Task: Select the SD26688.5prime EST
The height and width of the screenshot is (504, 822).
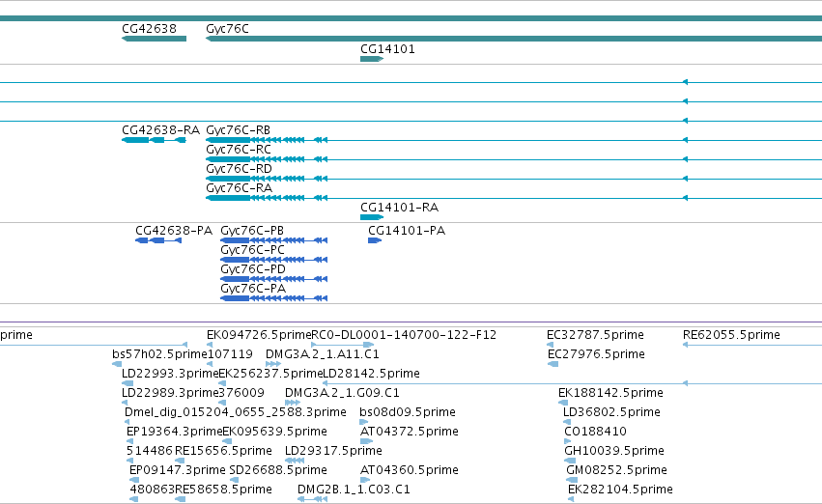Action: 234,481
